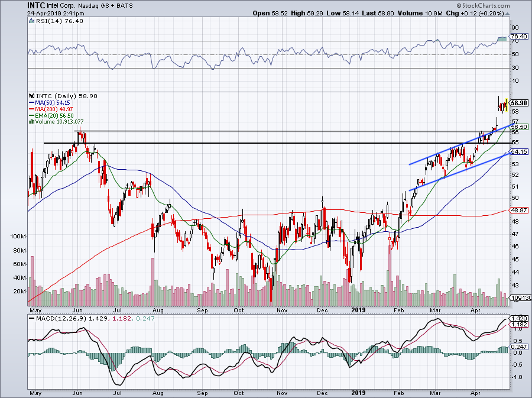
Task: Click the 90 level on the RSI axis
Action: tap(515, 28)
